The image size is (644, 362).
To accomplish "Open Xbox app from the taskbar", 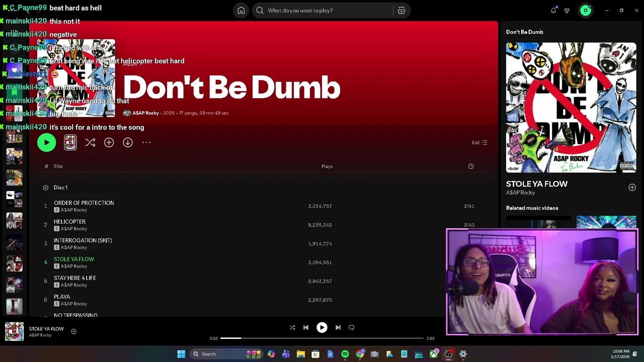I will point(434,354).
